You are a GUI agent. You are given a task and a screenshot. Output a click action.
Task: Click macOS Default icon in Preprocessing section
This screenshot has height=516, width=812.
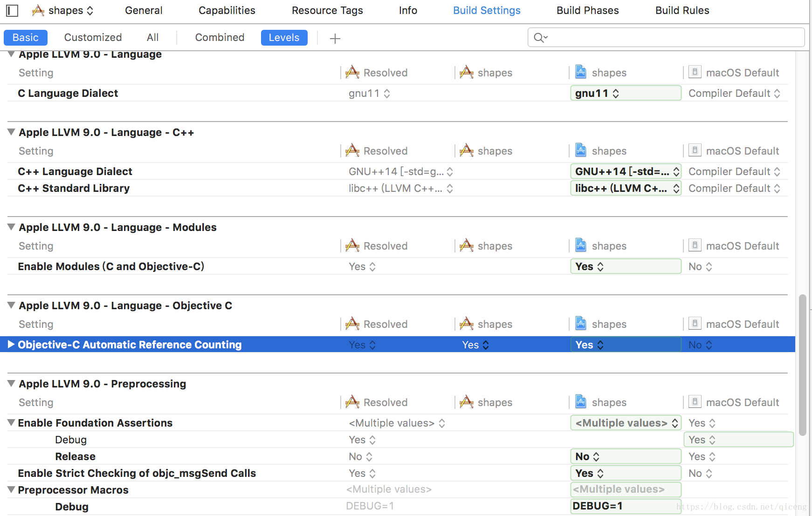point(695,401)
